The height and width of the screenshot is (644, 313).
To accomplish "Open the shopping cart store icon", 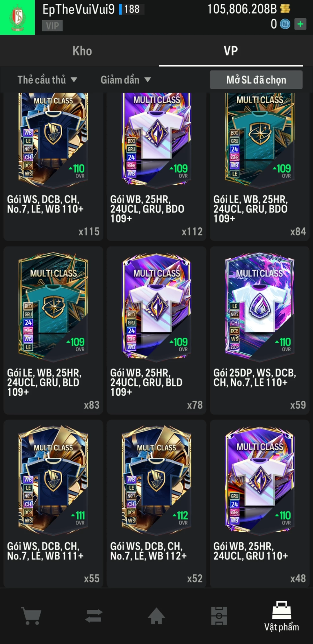I will tap(31, 616).
